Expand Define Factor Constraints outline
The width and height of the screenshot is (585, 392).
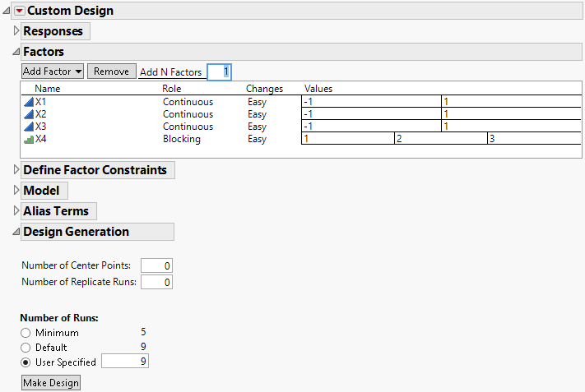click(16, 170)
